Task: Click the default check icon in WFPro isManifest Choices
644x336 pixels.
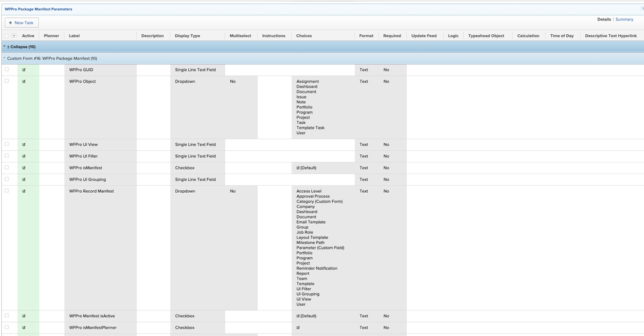Action: 298,168
